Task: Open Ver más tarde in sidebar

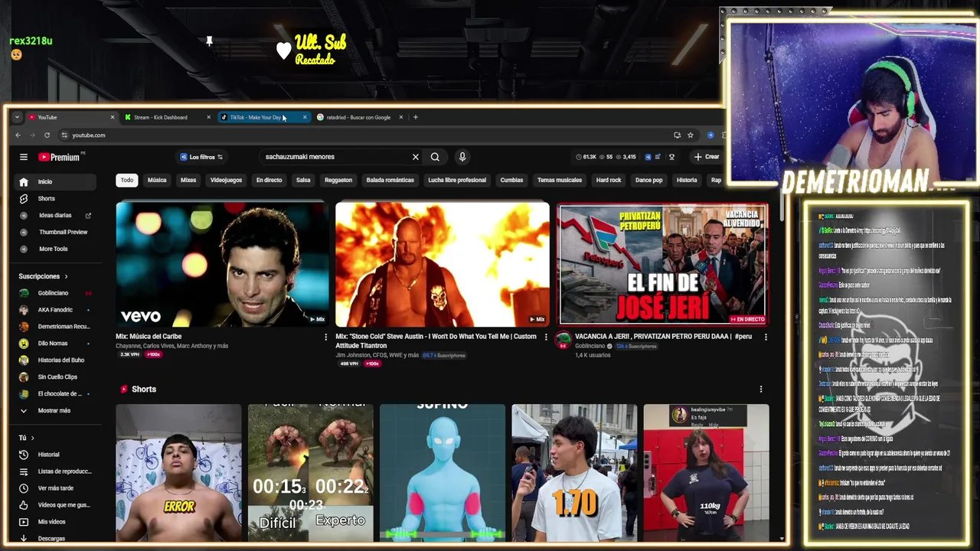Action: tap(55, 488)
